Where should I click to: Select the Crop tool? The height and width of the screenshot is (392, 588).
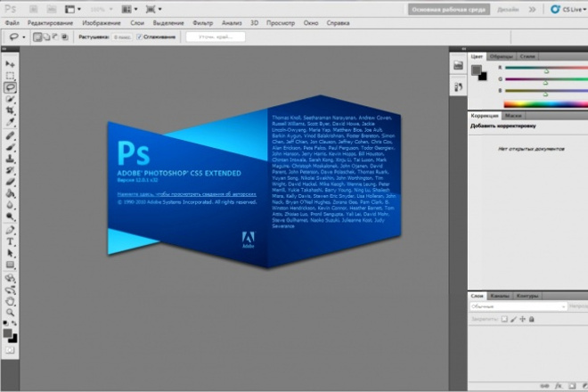tap(10, 110)
